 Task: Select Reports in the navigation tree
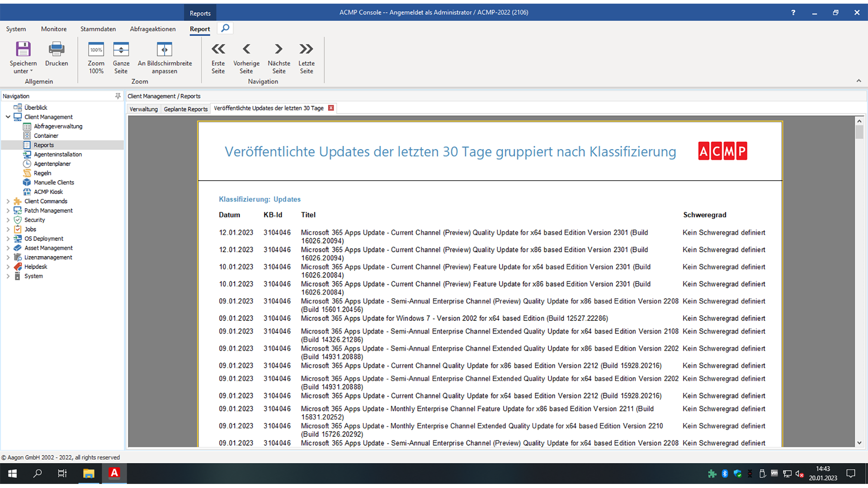43,145
